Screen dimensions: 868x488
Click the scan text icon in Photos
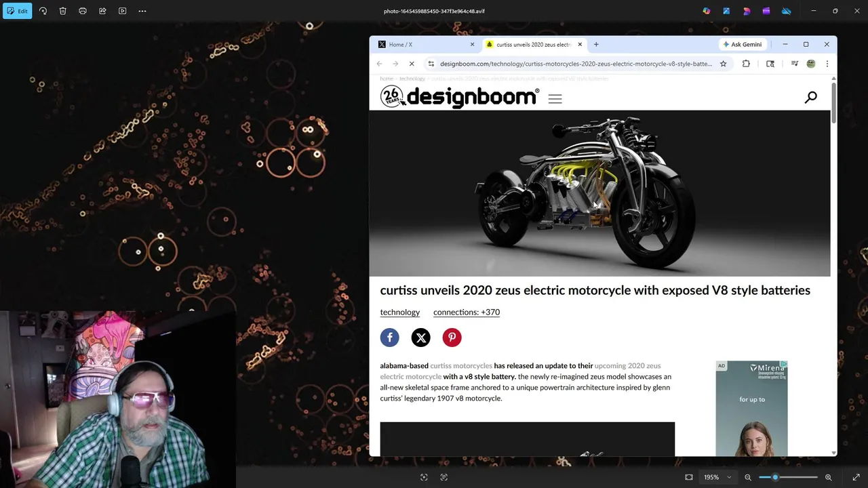[x=444, y=477]
